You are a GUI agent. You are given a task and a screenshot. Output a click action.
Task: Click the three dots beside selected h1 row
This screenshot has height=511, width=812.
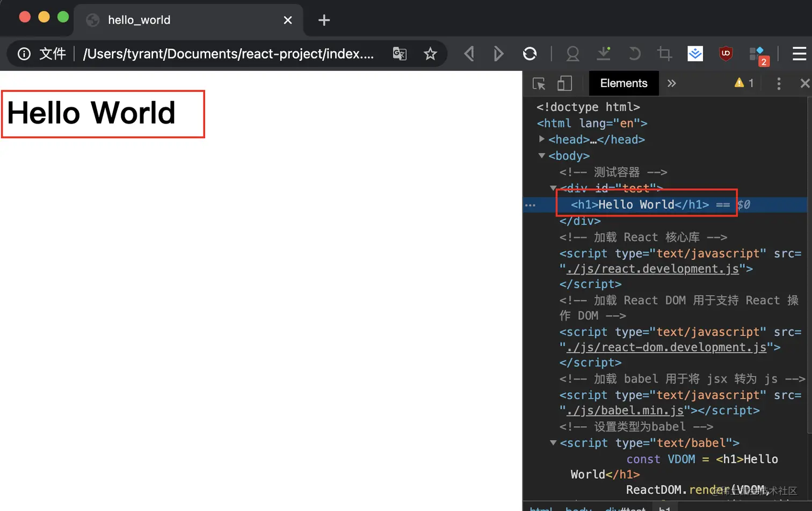[x=530, y=205]
